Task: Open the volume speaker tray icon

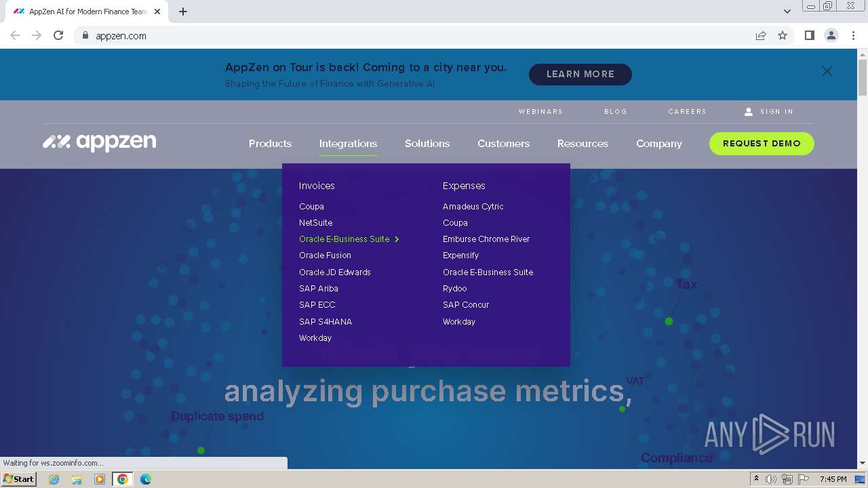Action: 771,479
